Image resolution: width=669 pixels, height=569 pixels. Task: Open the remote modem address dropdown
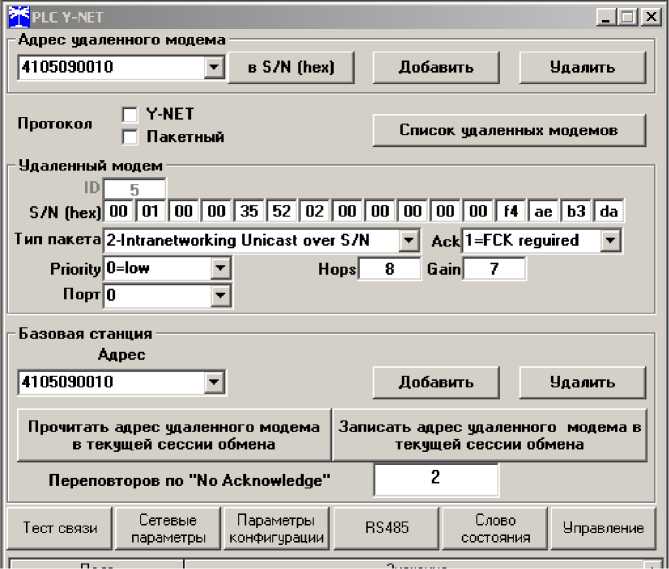coord(214,67)
